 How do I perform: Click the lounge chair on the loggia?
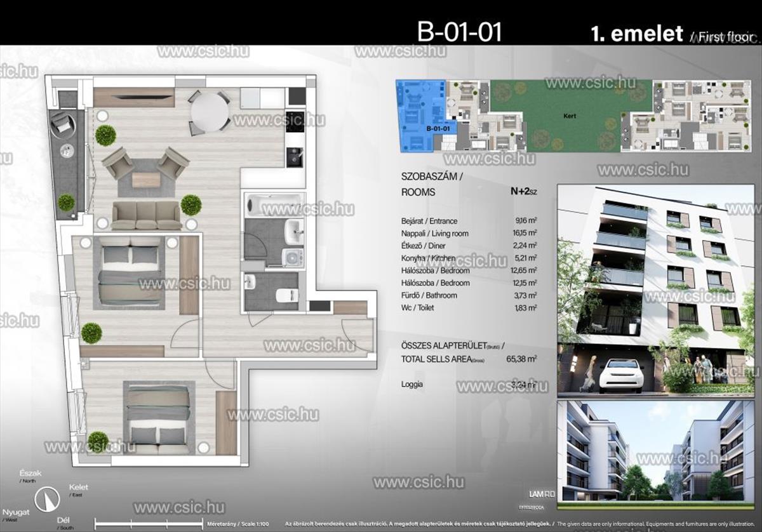(x=62, y=123)
